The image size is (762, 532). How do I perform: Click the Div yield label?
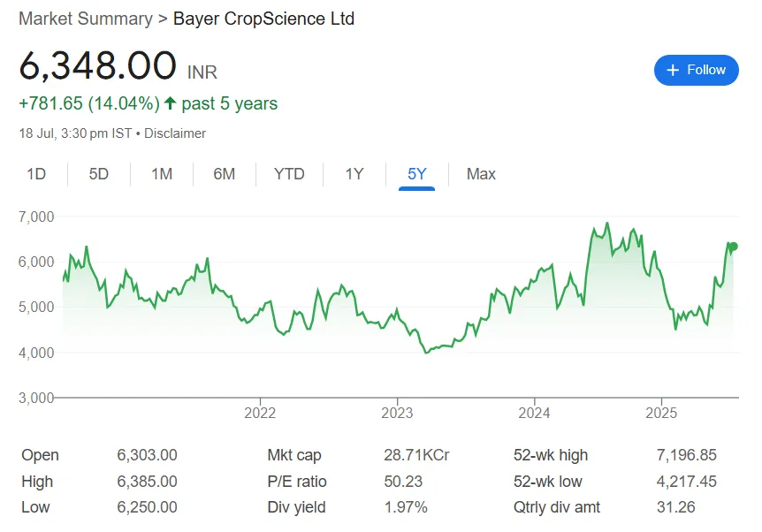pos(296,507)
